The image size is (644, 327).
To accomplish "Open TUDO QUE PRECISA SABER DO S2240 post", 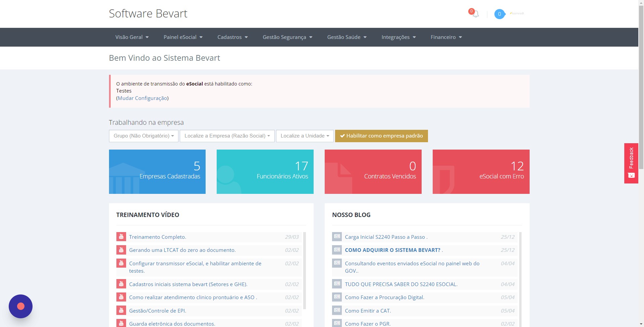I will 401,284.
